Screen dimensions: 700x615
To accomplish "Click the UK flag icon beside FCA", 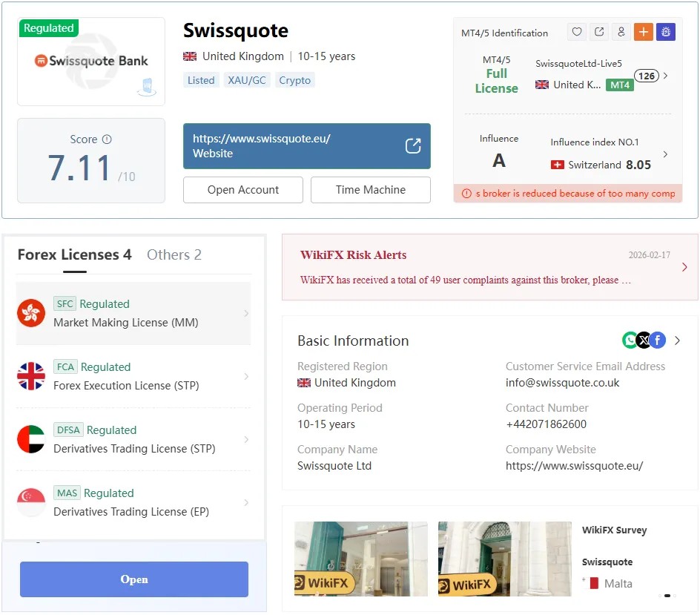I will (31, 376).
